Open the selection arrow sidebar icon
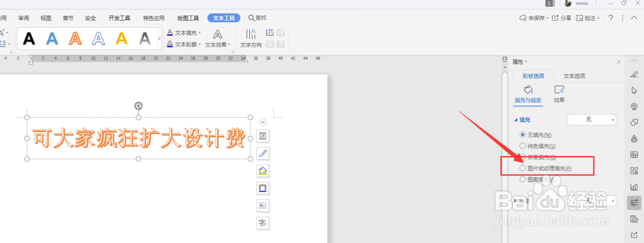This screenshot has width=644, height=243. tap(634, 90)
